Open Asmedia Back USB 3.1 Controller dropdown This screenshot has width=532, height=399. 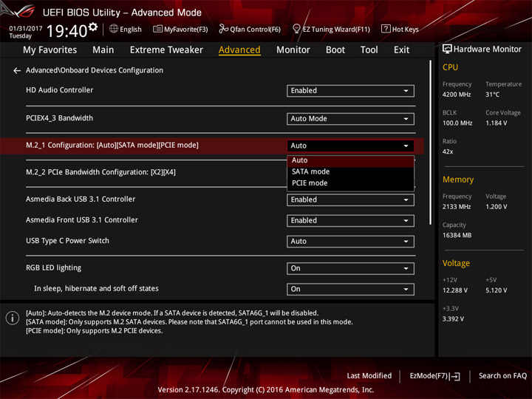[x=350, y=199]
